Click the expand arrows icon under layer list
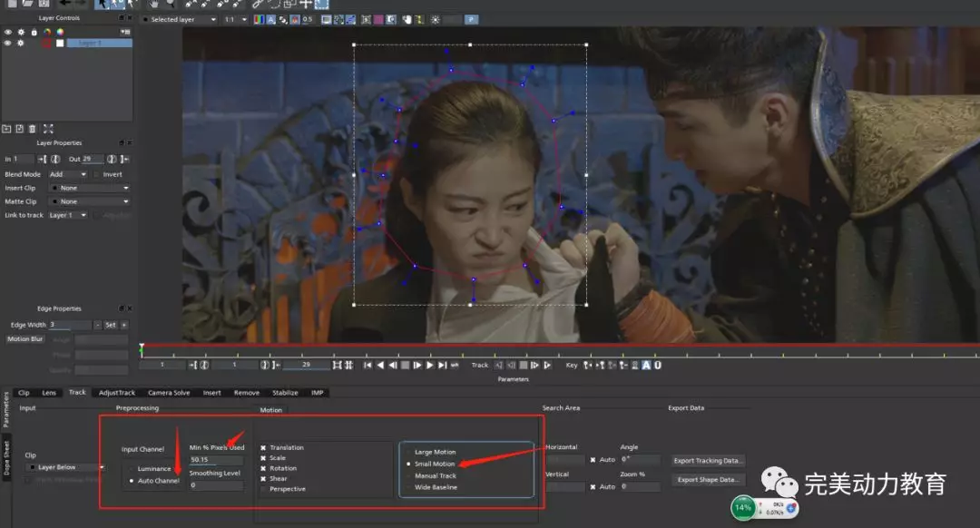Screen dimensions: 980x528 pyautogui.click(x=48, y=129)
